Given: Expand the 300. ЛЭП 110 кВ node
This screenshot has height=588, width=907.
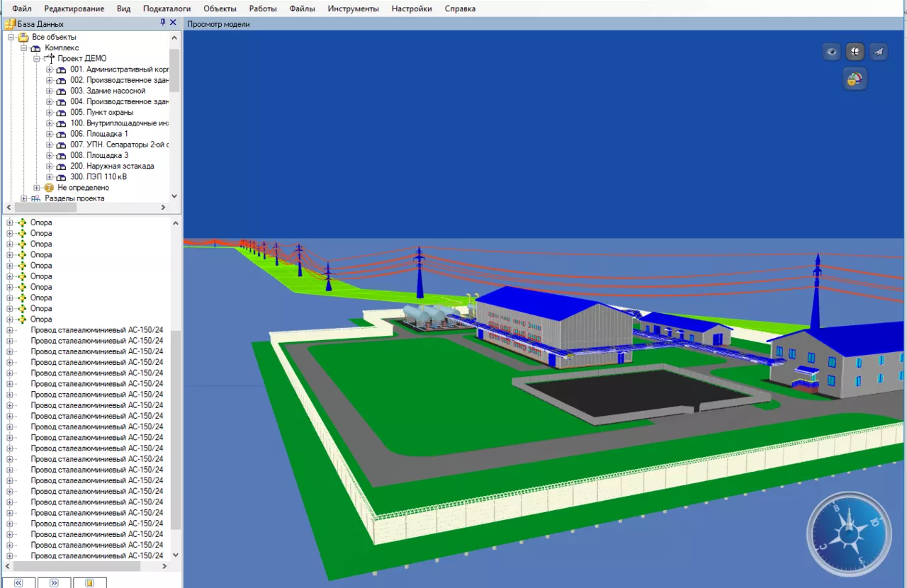Looking at the screenshot, I should 50,177.
